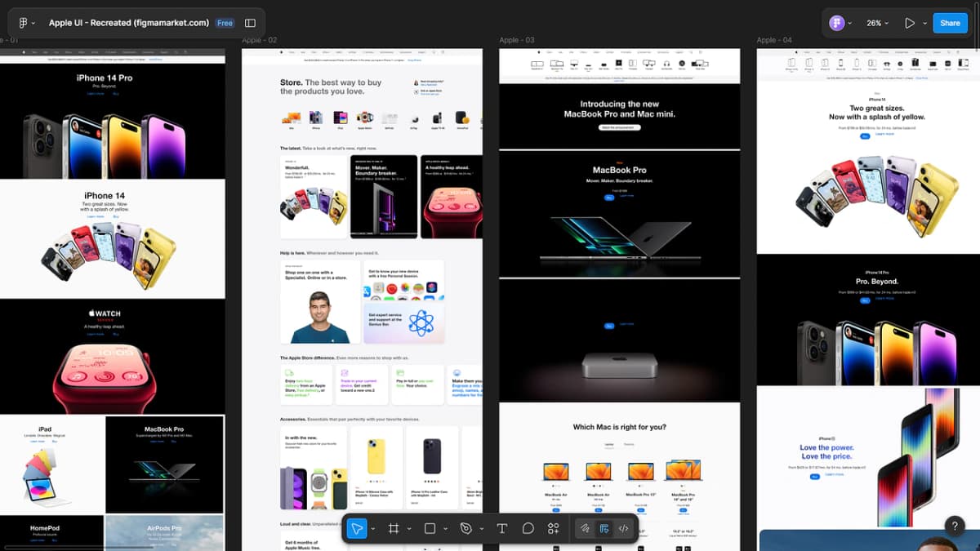Switch to Design mode in the toolbar
The width and height of the screenshot is (980, 551).
click(604, 528)
